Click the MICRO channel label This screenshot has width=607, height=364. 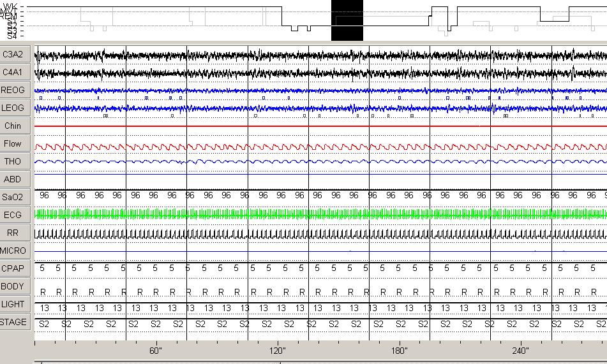coord(15,251)
